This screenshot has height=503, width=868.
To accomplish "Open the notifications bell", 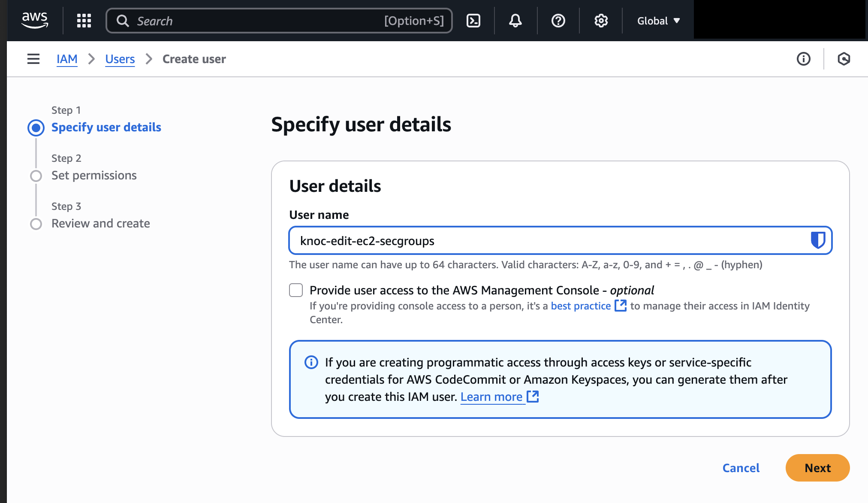I will (515, 20).
